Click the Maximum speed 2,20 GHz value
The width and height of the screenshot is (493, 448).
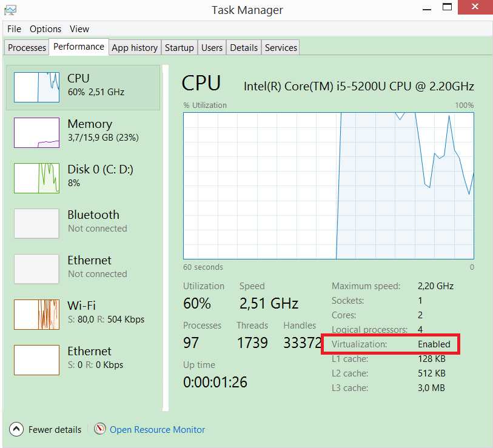[x=435, y=286]
